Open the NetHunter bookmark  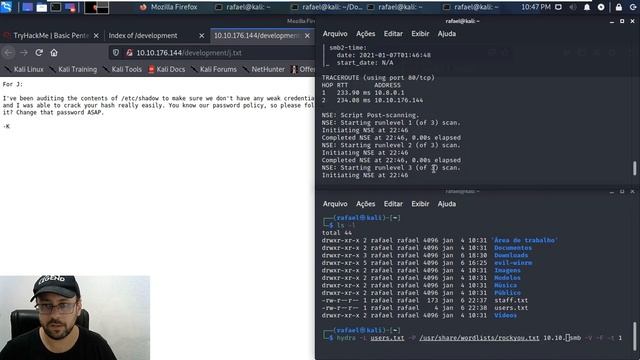264,69
